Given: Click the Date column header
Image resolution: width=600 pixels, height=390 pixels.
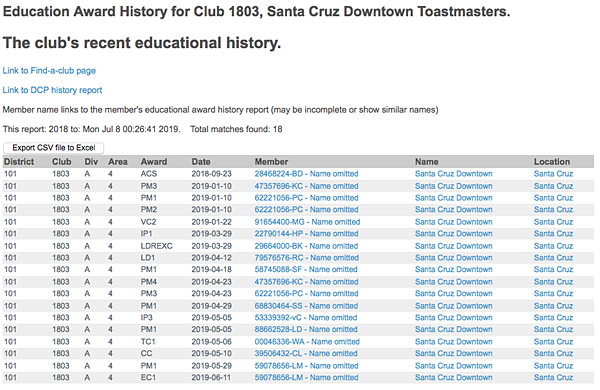Looking at the screenshot, I should 201,162.
